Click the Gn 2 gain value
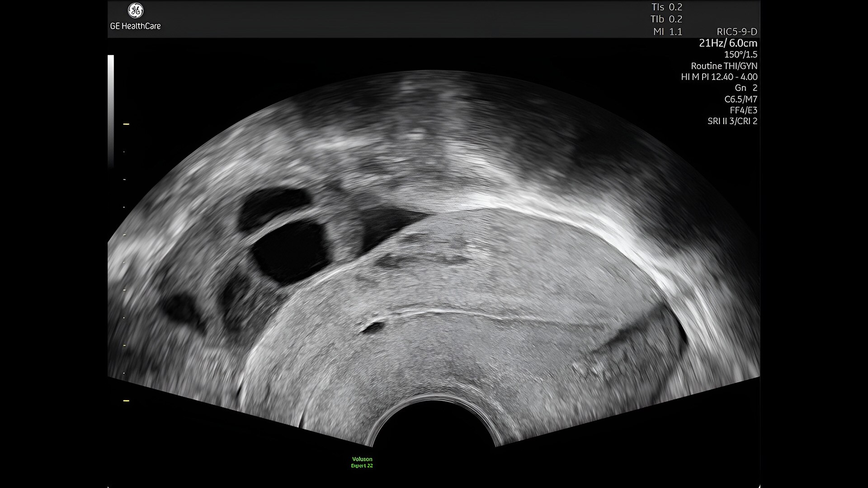868x488 pixels. (x=745, y=88)
